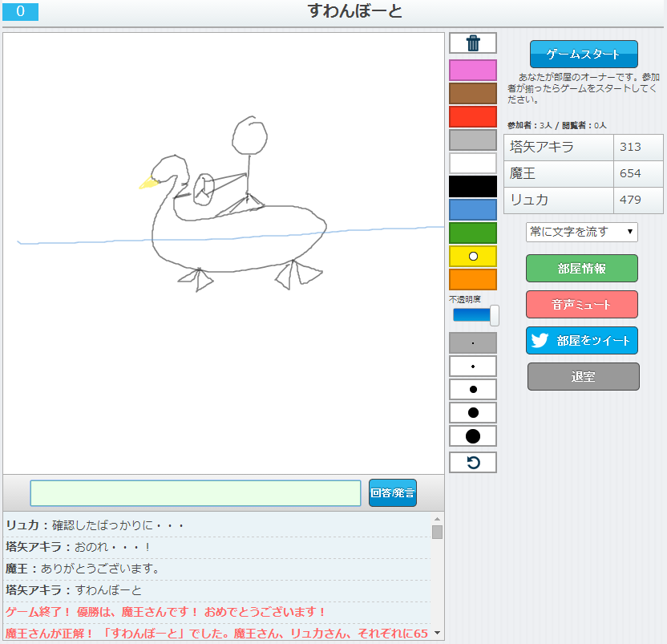Screen dimensions: 667x644
Task: Select the pink color swatch
Action: click(x=473, y=70)
